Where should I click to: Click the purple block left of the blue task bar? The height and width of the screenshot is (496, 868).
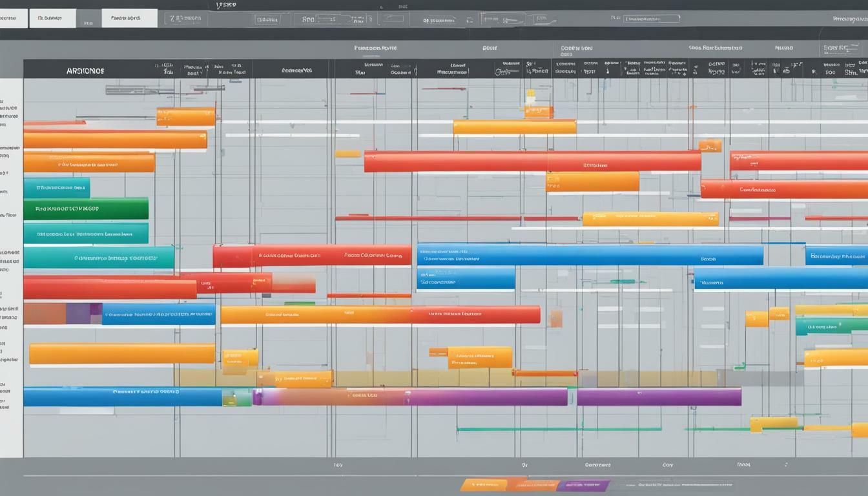click(x=79, y=314)
